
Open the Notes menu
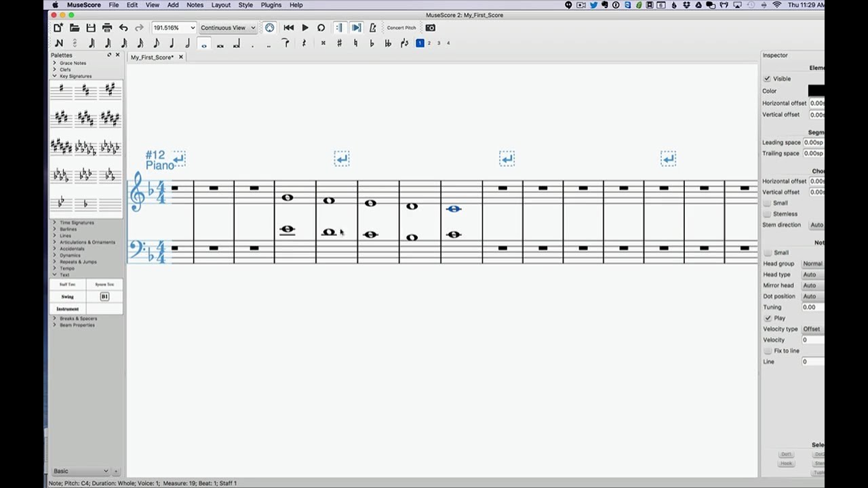[x=195, y=5]
